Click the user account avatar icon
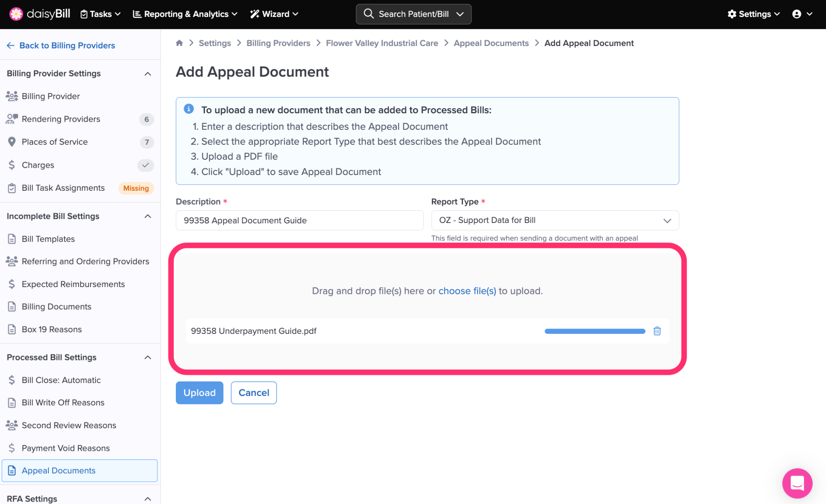Image resolution: width=826 pixels, height=504 pixels. (x=797, y=14)
